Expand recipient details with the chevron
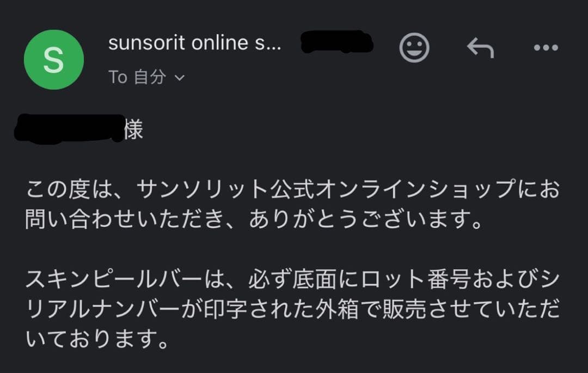This screenshot has height=373, width=588. point(179,78)
